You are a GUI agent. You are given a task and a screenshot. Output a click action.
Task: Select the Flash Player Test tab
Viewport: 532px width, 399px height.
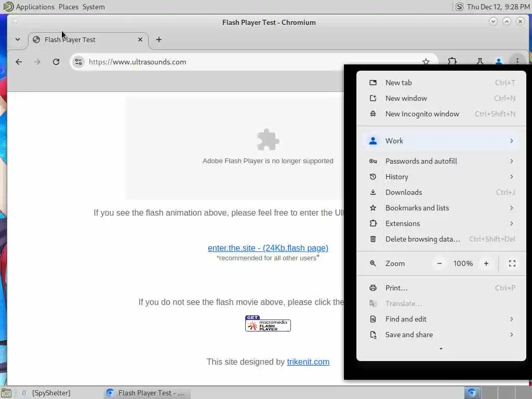[x=88, y=39]
